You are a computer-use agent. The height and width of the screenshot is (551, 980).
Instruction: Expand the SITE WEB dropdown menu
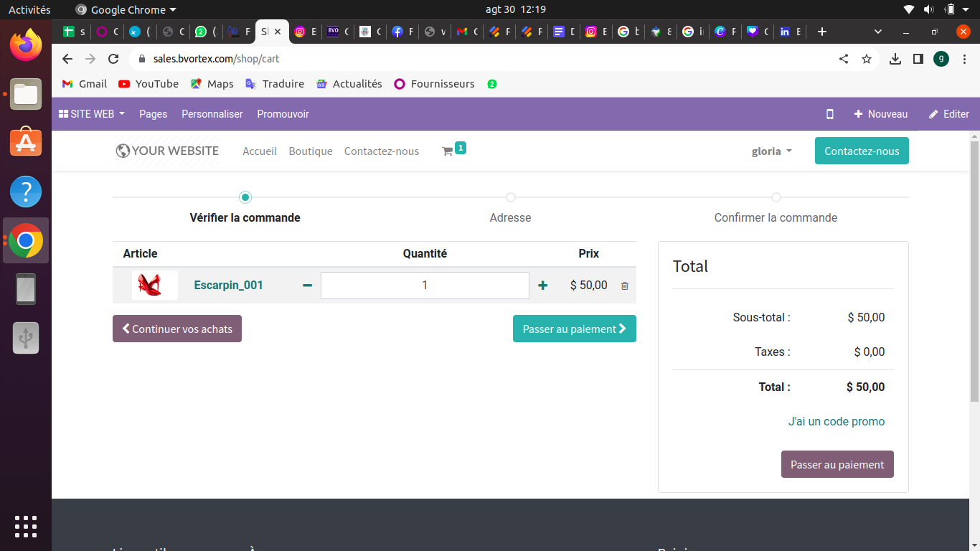click(x=92, y=114)
